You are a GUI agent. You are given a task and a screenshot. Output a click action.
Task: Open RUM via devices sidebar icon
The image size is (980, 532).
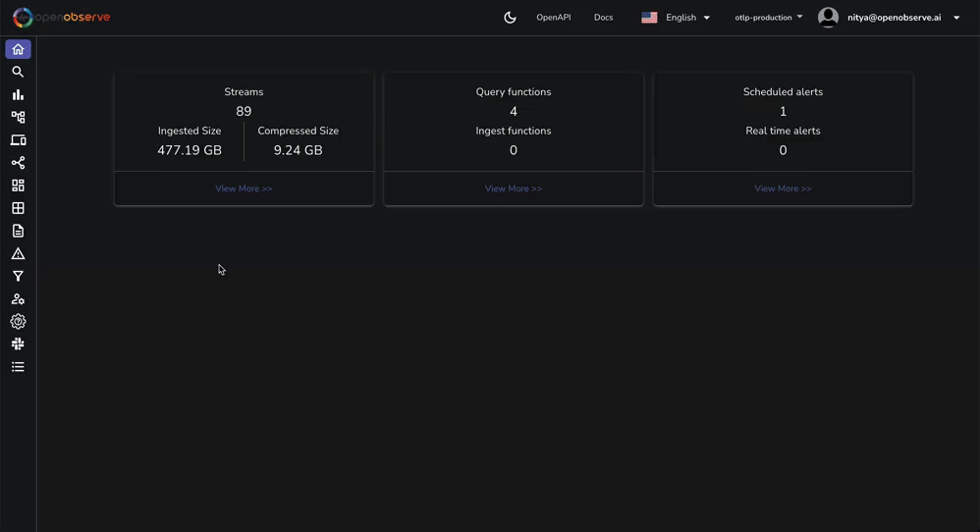coord(18,139)
